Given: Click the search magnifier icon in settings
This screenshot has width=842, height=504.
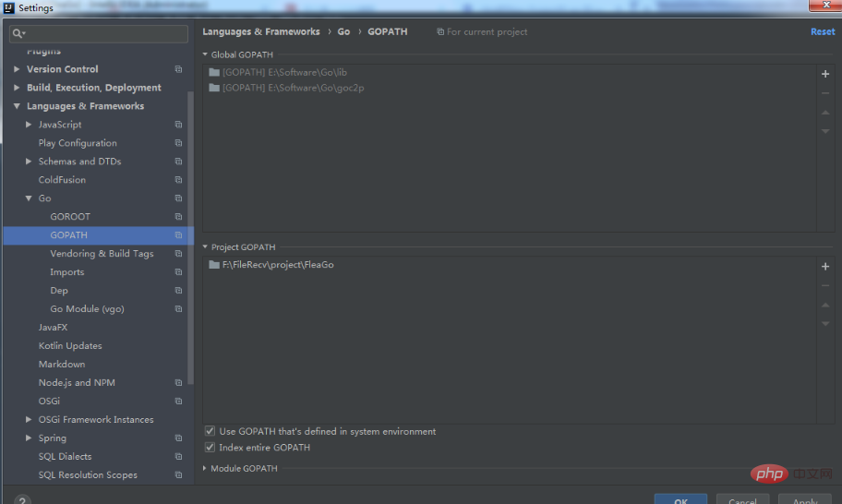Looking at the screenshot, I should (18, 34).
